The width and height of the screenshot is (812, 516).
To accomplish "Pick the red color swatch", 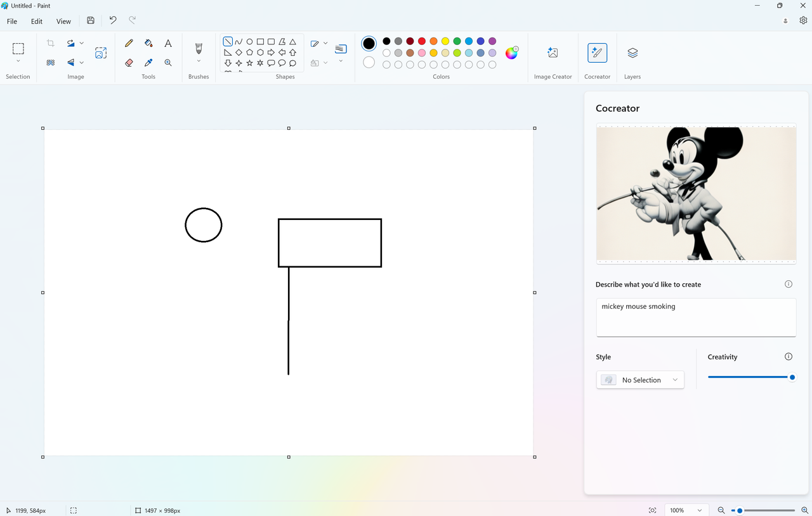I will click(422, 41).
